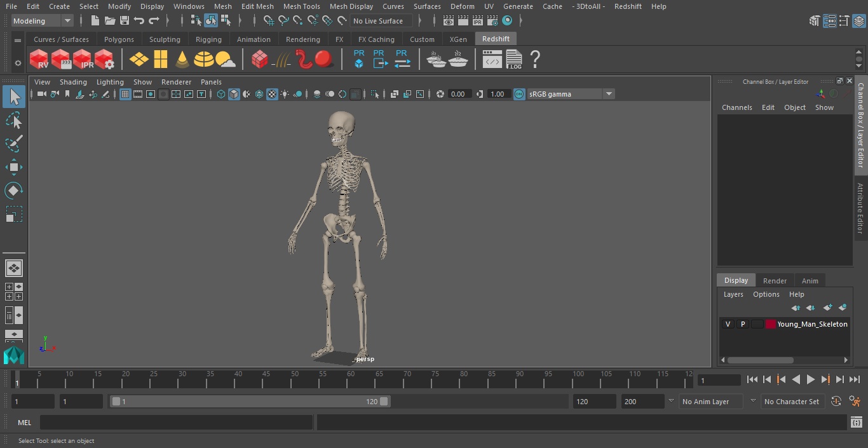This screenshot has width=868, height=448.
Task: Open Redshift RenderView icon on shelf
Action: 39,60
